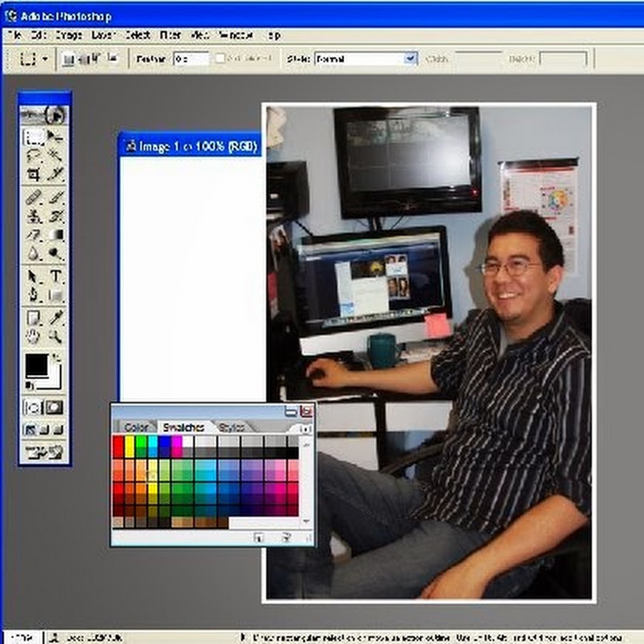Select the Crop tool
The width and height of the screenshot is (644, 644).
click(34, 174)
